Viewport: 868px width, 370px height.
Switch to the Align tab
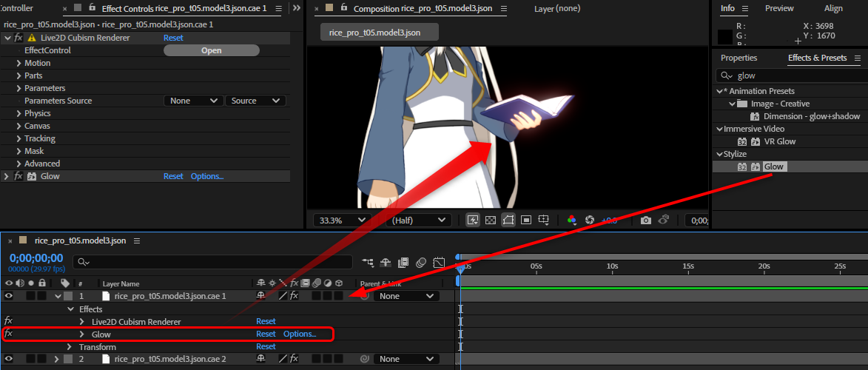(833, 8)
